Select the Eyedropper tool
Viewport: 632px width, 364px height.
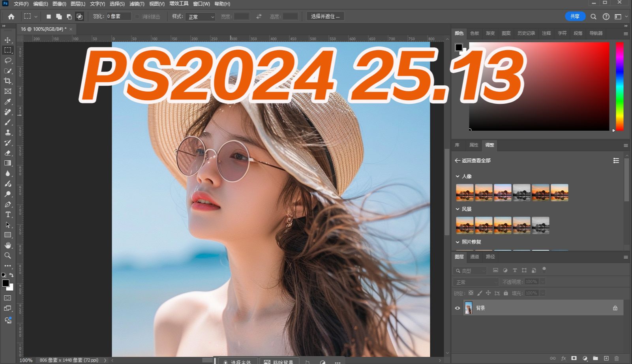pos(8,101)
